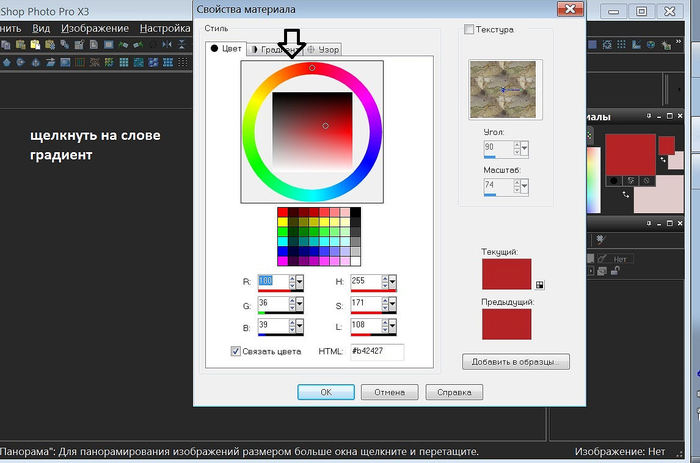Screen dimensions: 700x463
Task: Click the swap materials arrow icon
Action: [x=627, y=196]
